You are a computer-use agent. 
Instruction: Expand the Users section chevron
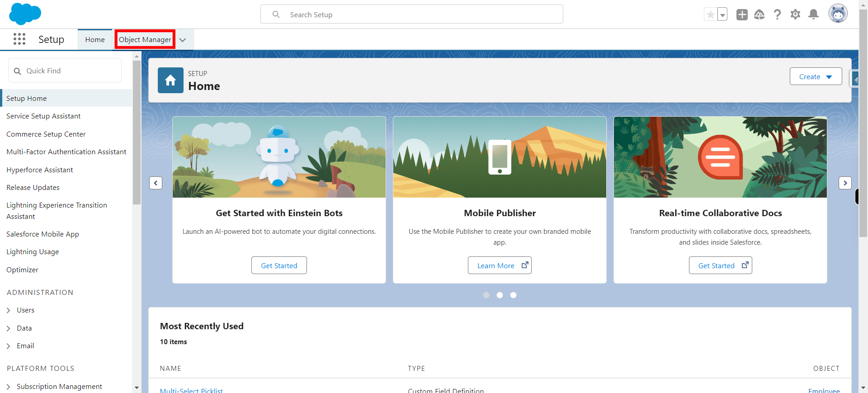tap(8, 310)
